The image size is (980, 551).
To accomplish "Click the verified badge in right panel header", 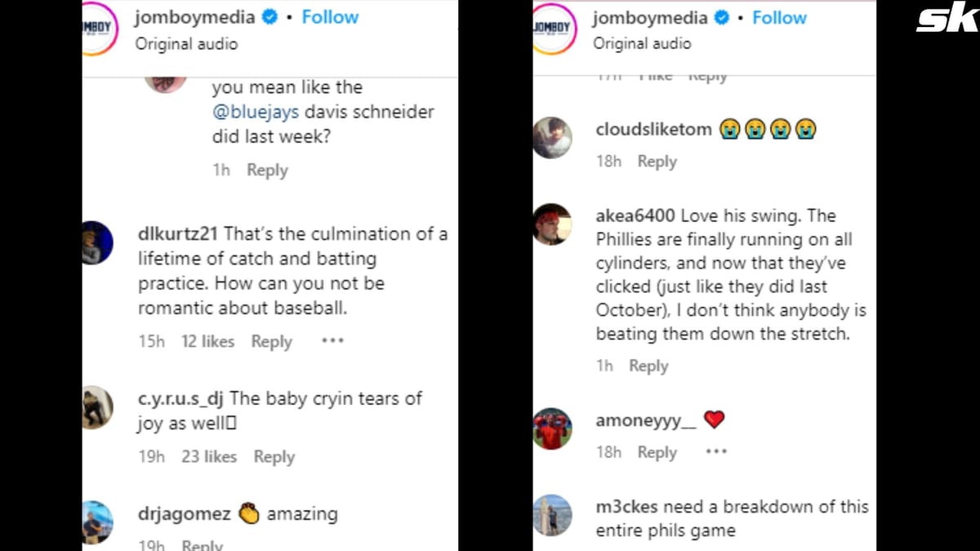I will (722, 17).
